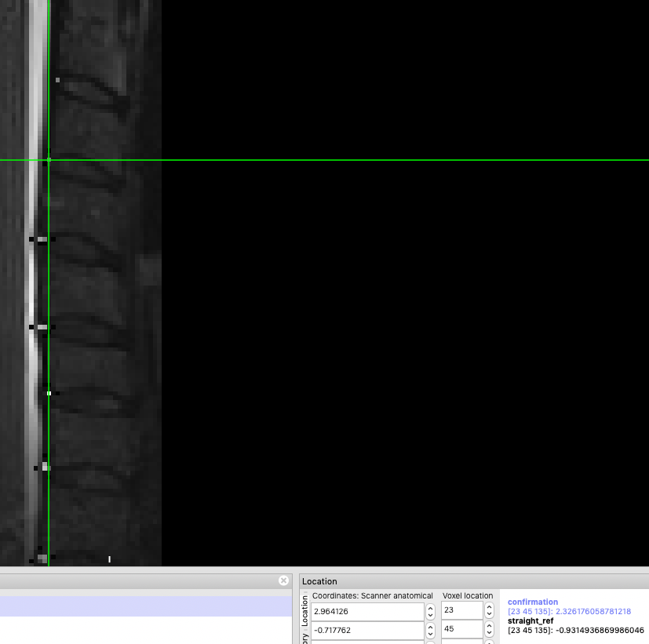Select the straight_ref overlay label

click(531, 620)
